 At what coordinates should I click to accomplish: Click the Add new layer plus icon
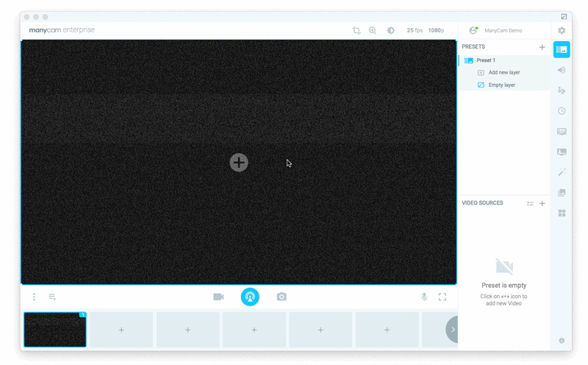[x=481, y=72]
